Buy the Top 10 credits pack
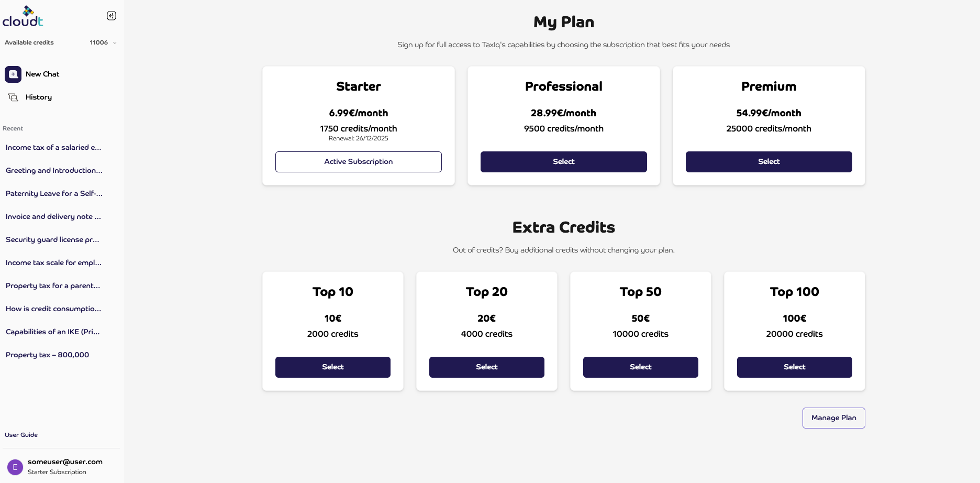Viewport: 980px width, 483px height. [x=332, y=367]
